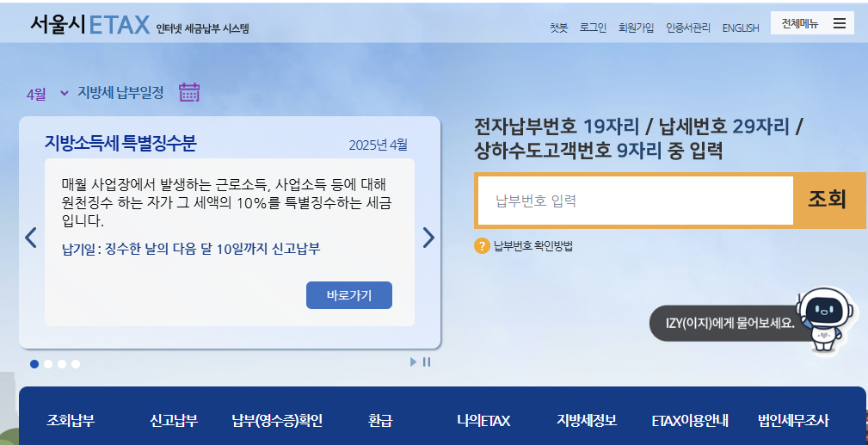Open the 법인세무조사 menu
This screenshot has height=445, width=868.
pyautogui.click(x=793, y=421)
